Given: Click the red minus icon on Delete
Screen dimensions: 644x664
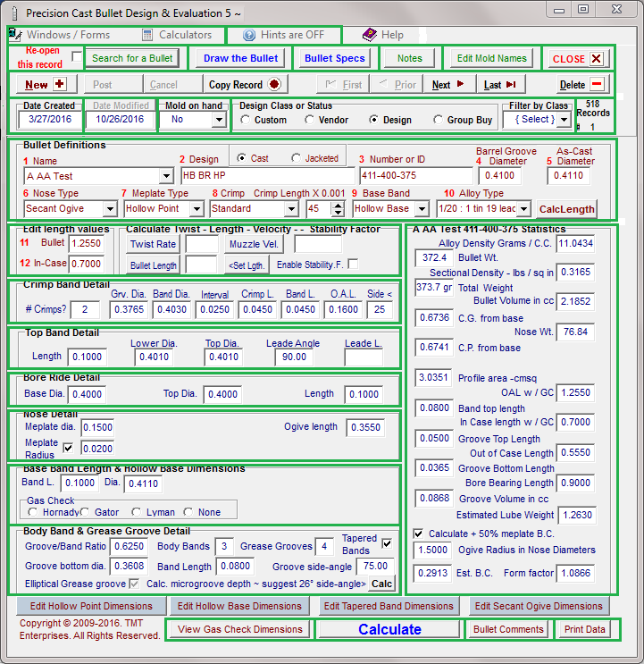Looking at the screenshot, I should 597,84.
